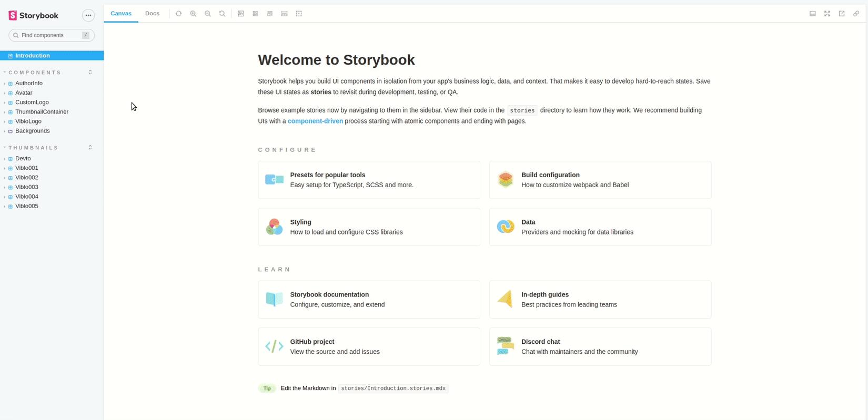Click the CONFIGURE section label
The image size is (868, 420).
point(287,150)
